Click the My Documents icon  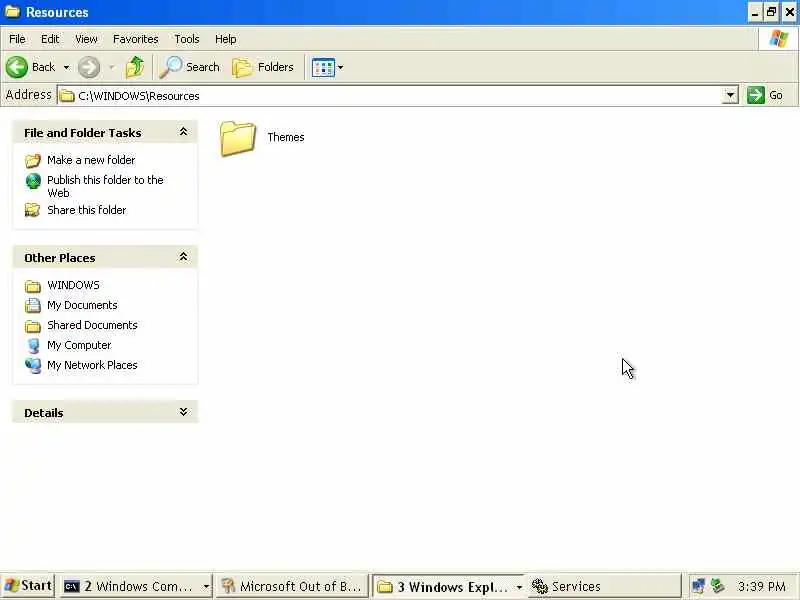point(33,306)
